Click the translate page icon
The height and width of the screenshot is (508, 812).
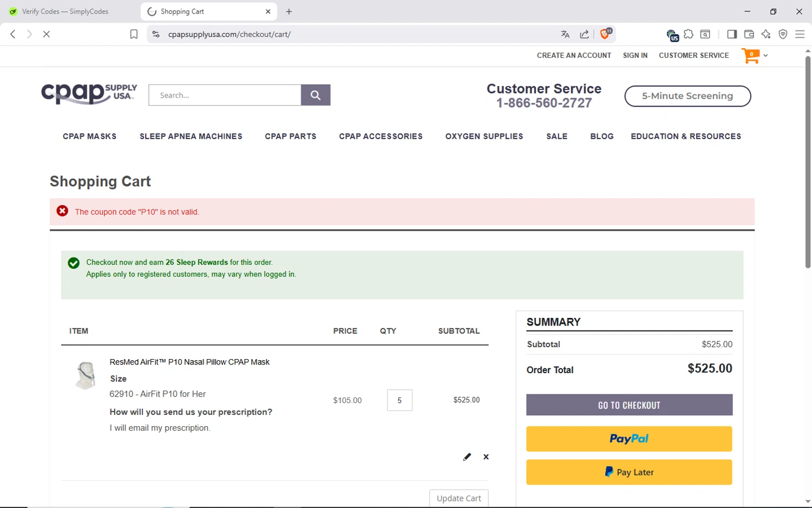click(565, 34)
